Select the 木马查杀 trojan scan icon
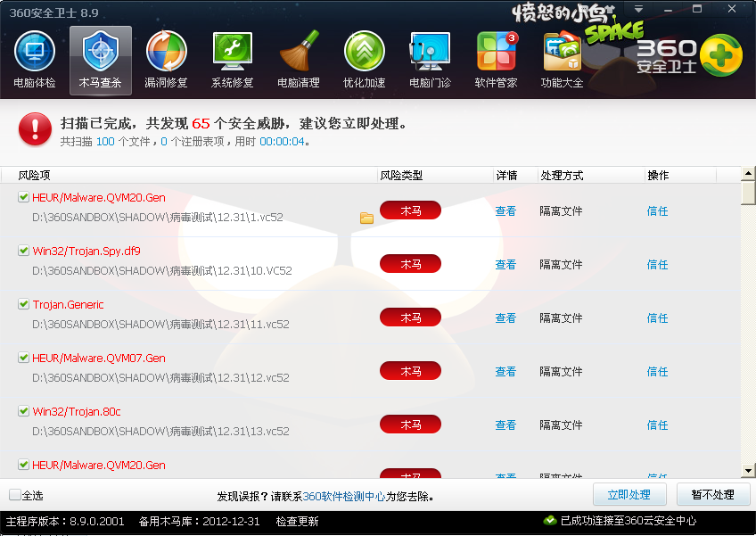The width and height of the screenshot is (756, 536). pos(100,60)
